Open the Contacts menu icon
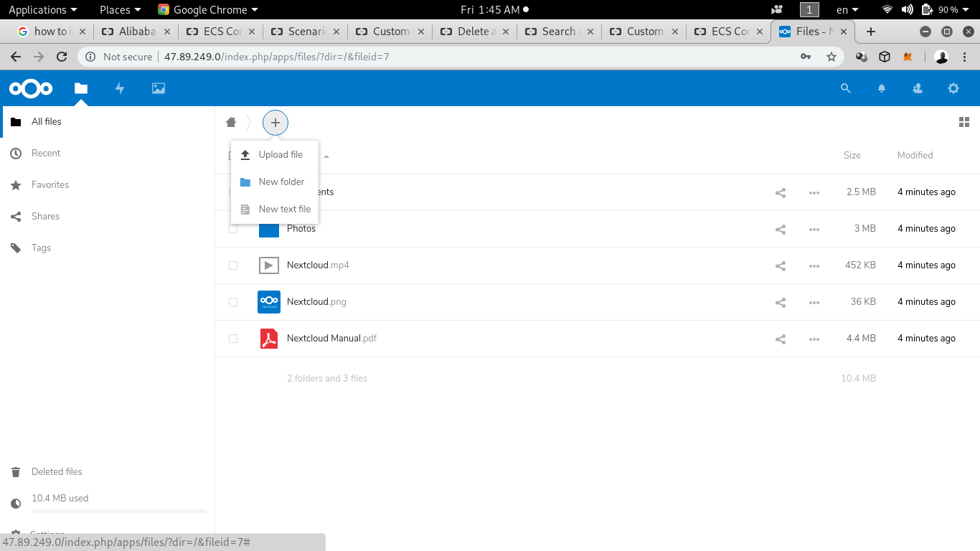This screenshot has width=980, height=551. (x=918, y=88)
